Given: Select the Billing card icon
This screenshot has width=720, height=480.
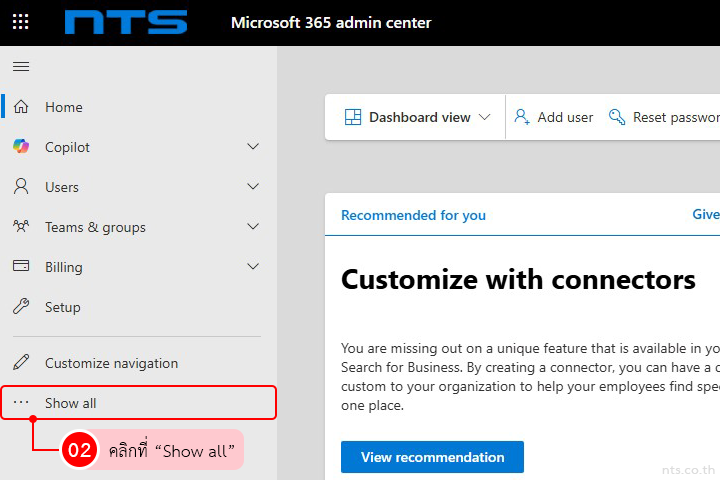Looking at the screenshot, I should (21, 267).
